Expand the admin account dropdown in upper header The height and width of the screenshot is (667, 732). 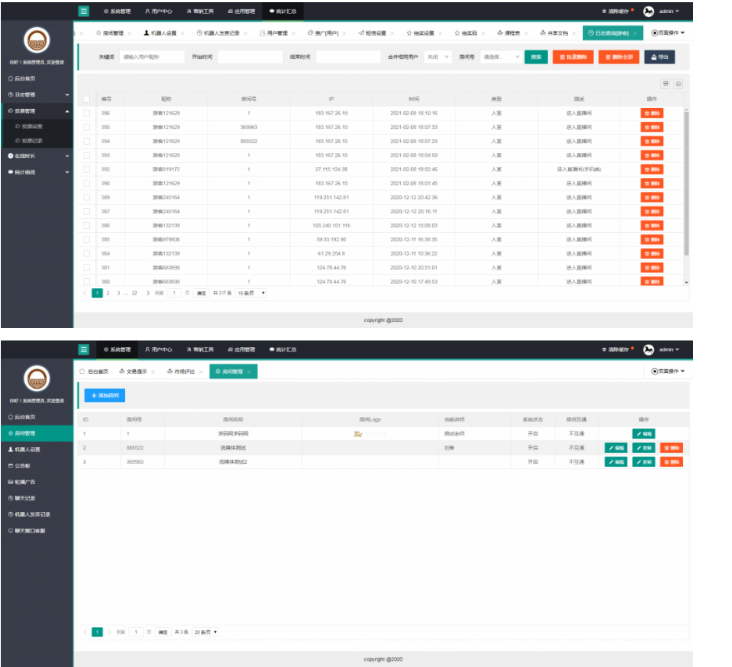pos(669,12)
